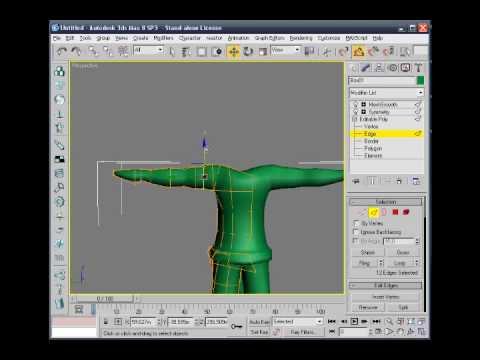Click the Loop selection button
This screenshot has width=480, height=360.
click(400, 263)
